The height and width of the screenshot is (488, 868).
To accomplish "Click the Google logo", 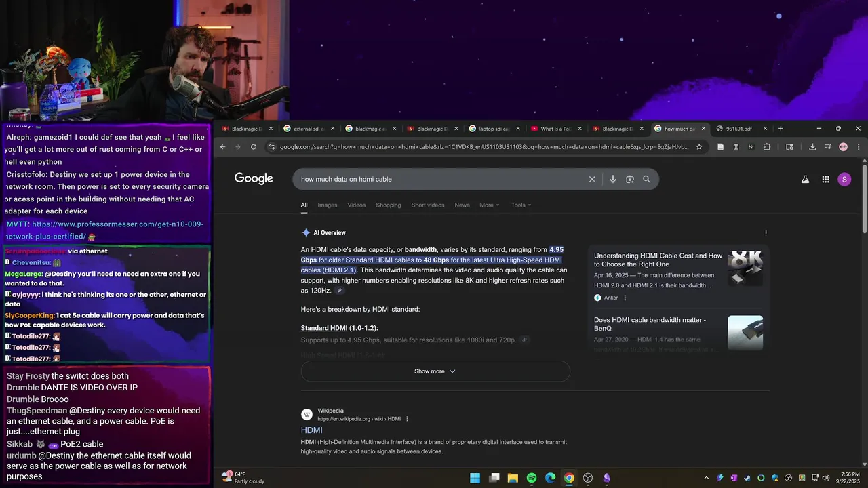I will pyautogui.click(x=254, y=178).
